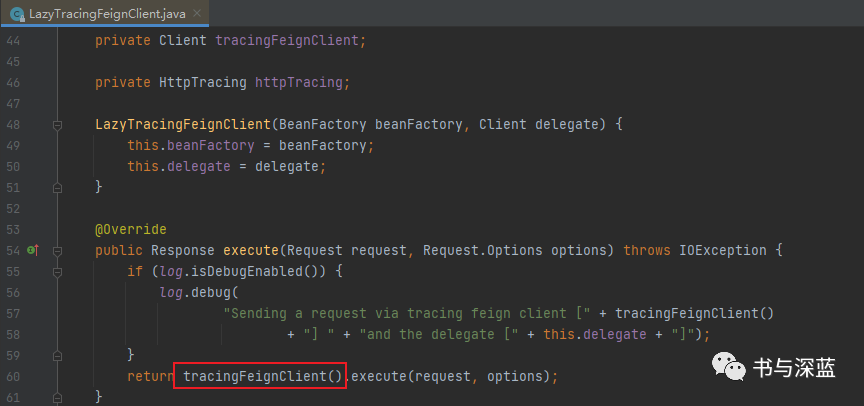Click Request.Options on line 54
The width and height of the screenshot is (864, 406).
(x=482, y=251)
